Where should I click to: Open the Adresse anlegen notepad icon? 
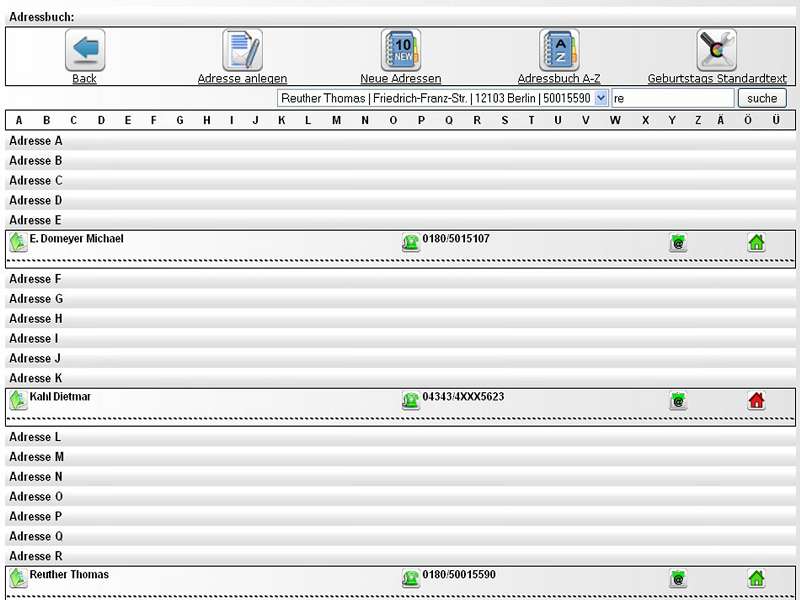(x=242, y=49)
